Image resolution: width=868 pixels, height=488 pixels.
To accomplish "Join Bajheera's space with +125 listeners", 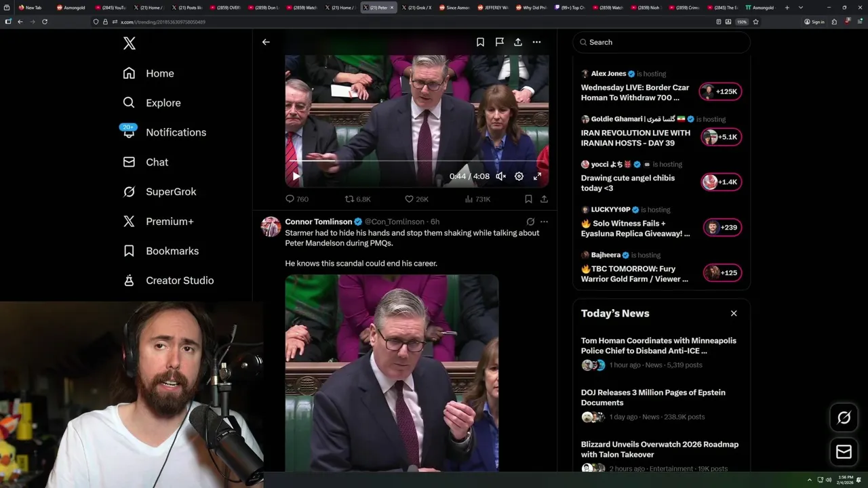I will coord(723,272).
